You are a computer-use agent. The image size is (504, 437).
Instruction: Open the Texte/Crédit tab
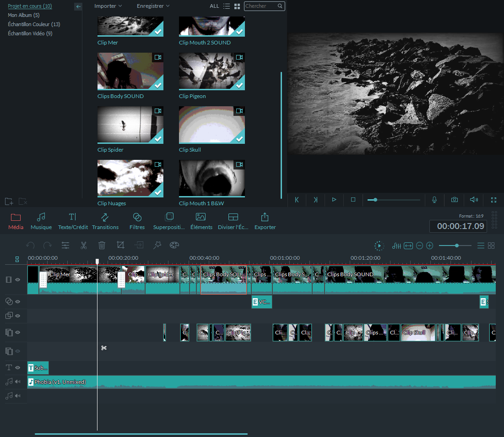[x=73, y=221]
